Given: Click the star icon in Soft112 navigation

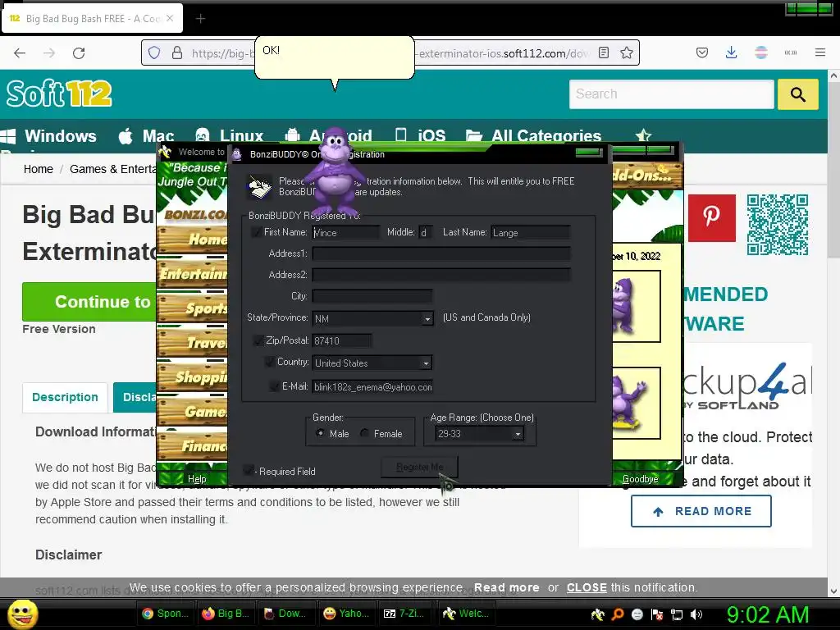Looking at the screenshot, I should pos(643,135).
